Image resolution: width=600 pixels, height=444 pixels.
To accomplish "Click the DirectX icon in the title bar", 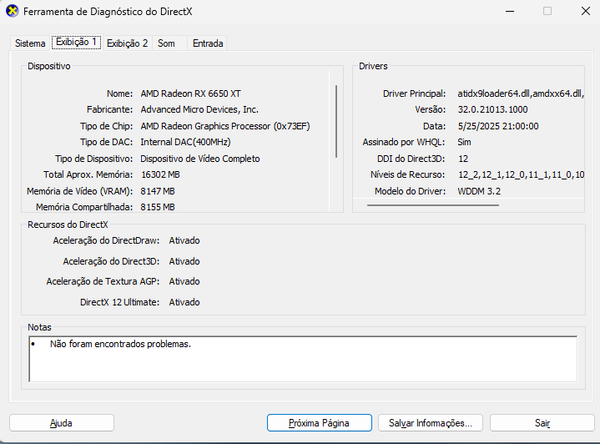I will 12,11.
